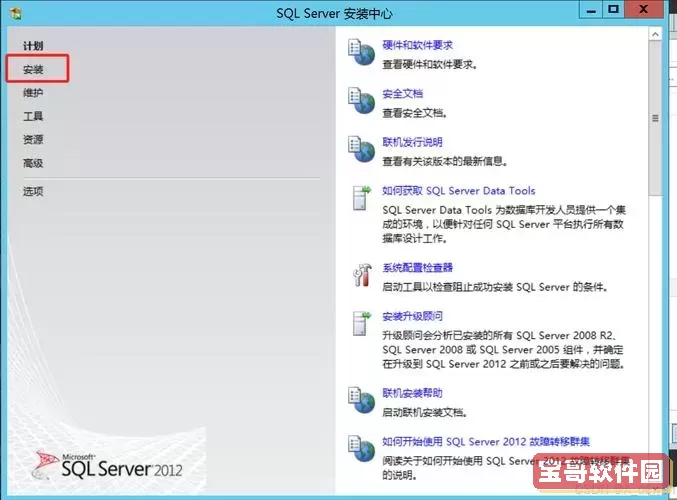This screenshot has width=677, height=500.
Task: Click the globe icon beside 硬件和软件要求
Action: click(361, 52)
